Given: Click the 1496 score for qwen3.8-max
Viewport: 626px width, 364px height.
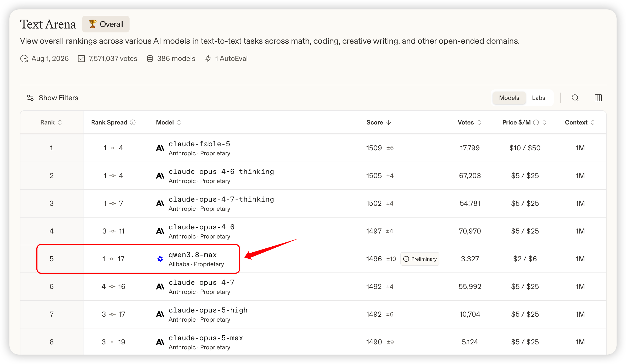Looking at the screenshot, I should click(x=374, y=259).
